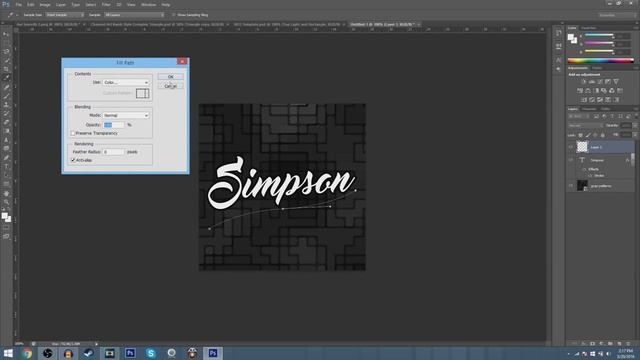Image resolution: width=640 pixels, height=360 pixels.
Task: Toggle Quick Mask mode icon
Action: click(x=7, y=228)
